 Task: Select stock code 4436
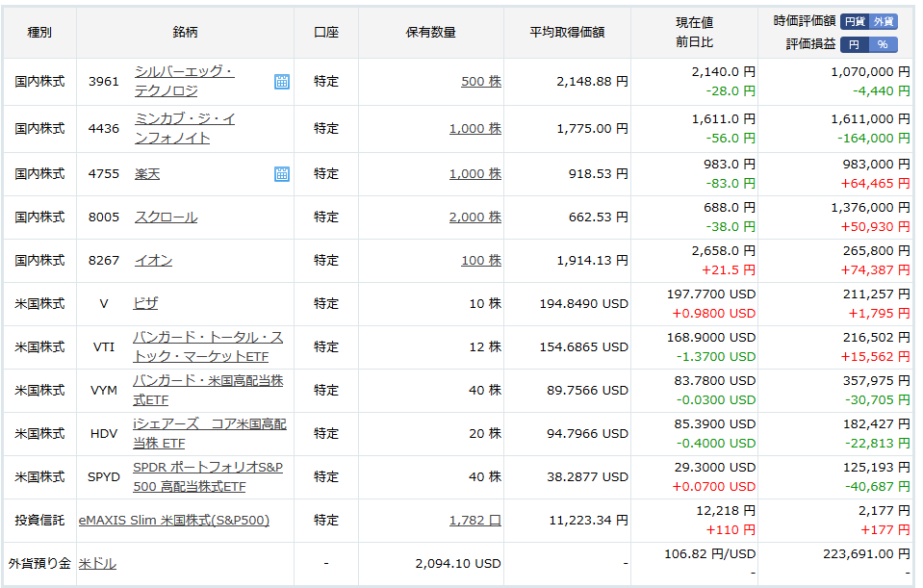coord(104,129)
